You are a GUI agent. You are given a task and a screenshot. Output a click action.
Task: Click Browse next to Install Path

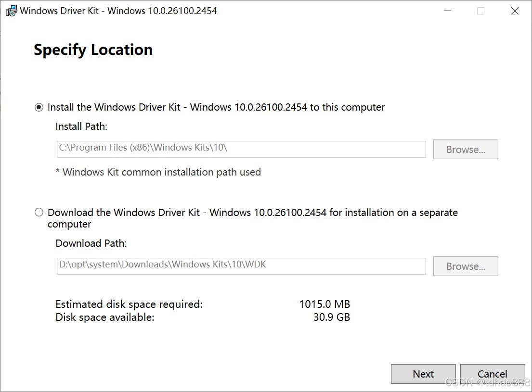pos(466,149)
